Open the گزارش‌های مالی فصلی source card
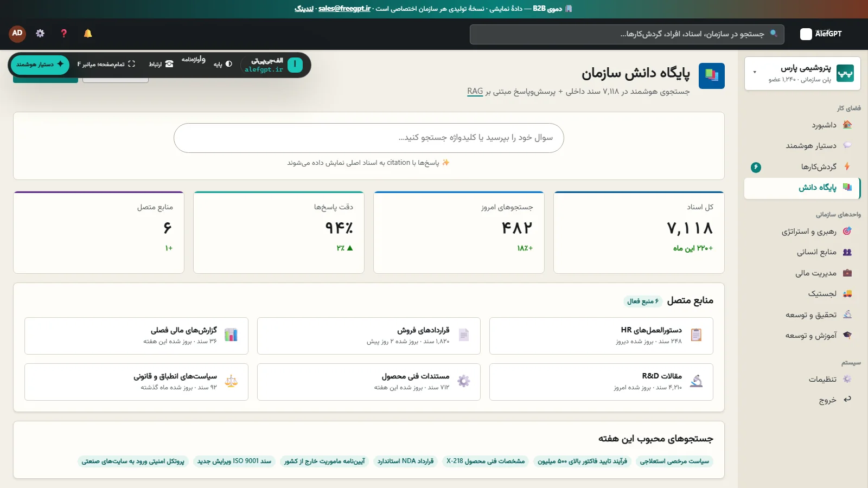The height and width of the screenshot is (488, 868). point(136,336)
